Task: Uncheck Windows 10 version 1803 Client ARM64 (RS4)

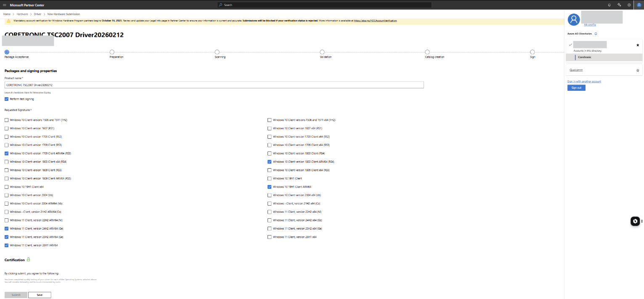Action: point(270,161)
